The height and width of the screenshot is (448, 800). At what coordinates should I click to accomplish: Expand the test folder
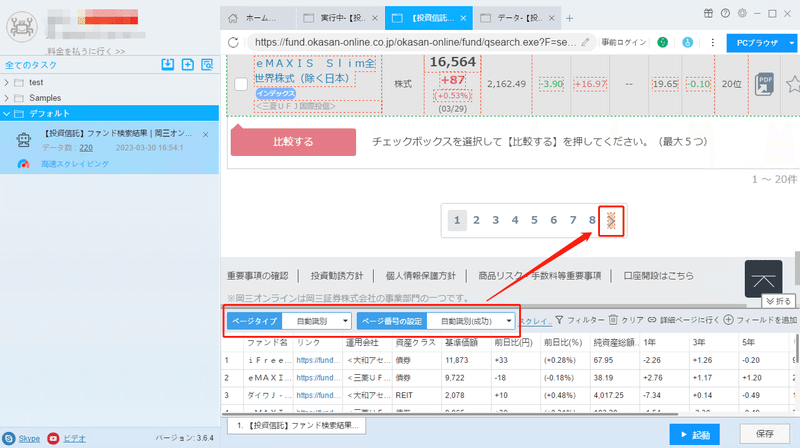click(6, 82)
